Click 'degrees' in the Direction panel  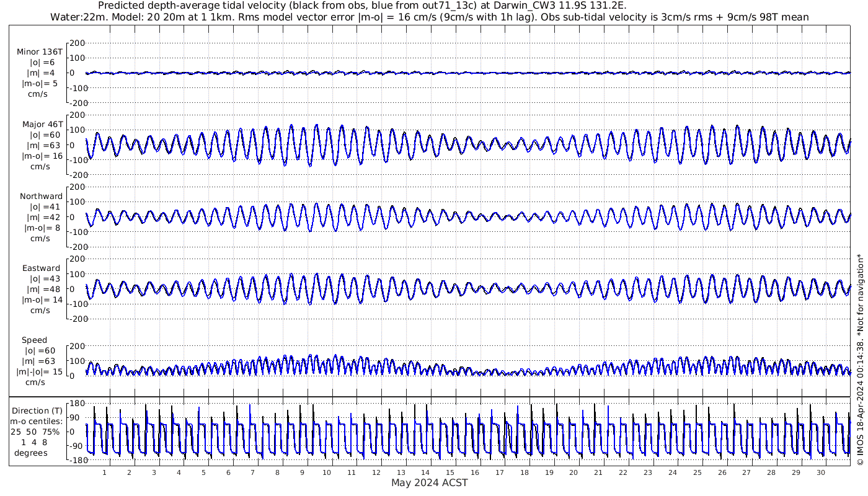pyautogui.click(x=31, y=453)
